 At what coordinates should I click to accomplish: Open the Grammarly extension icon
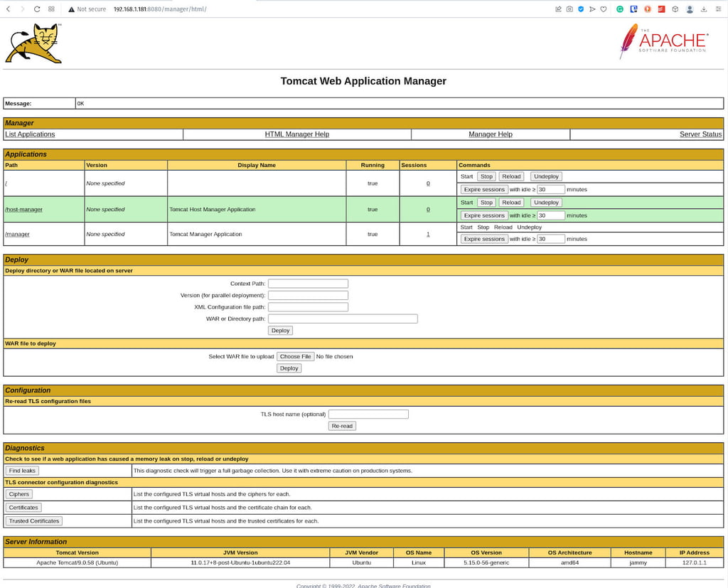(619, 9)
